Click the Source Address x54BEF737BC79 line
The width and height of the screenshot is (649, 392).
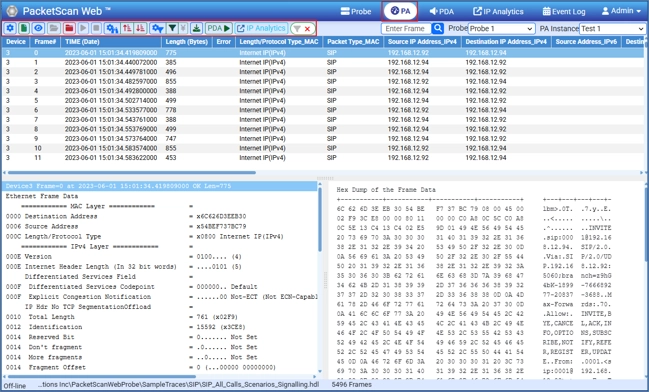[160, 226]
